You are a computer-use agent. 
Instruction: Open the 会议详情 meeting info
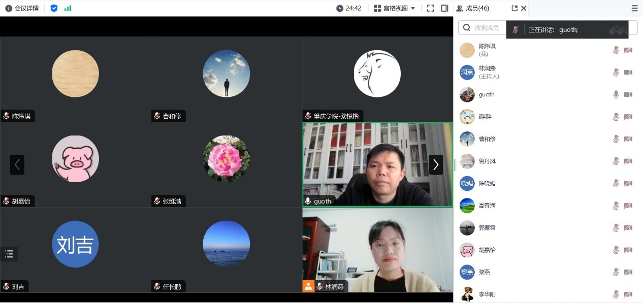(22, 8)
